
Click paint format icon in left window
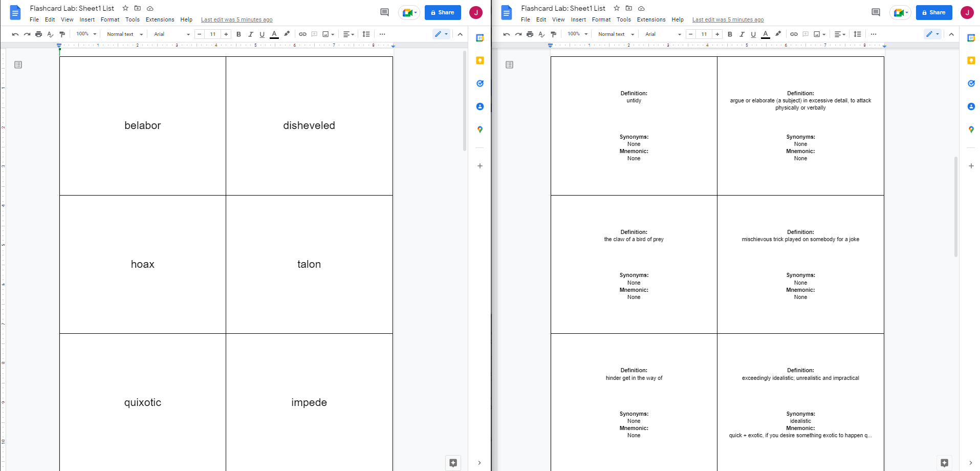pos(62,34)
